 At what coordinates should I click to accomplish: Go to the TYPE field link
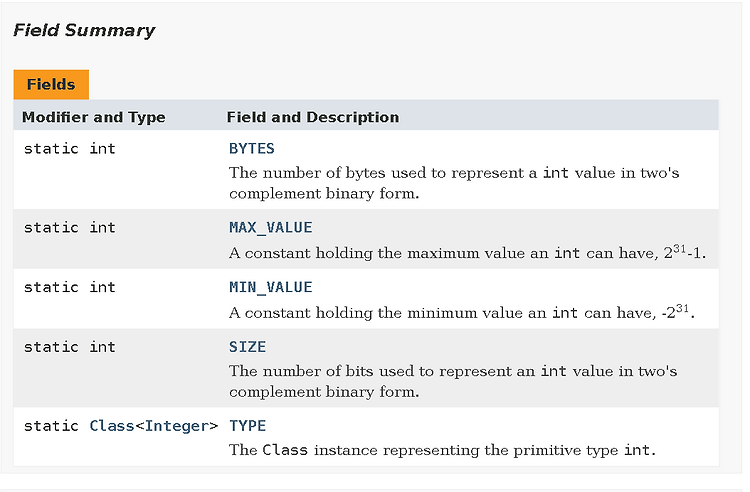(x=247, y=426)
